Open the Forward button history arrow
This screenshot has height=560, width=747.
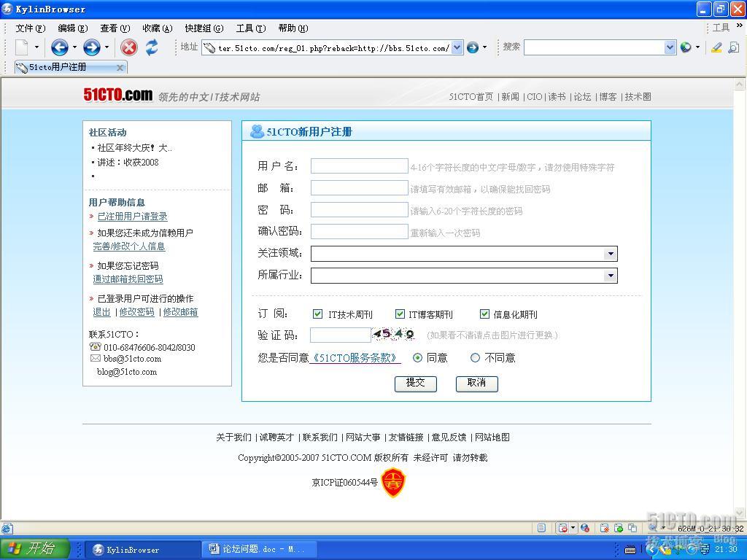click(107, 47)
